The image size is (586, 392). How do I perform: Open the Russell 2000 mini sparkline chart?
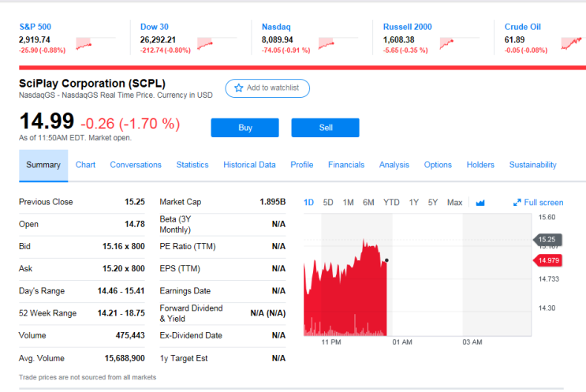459,43
